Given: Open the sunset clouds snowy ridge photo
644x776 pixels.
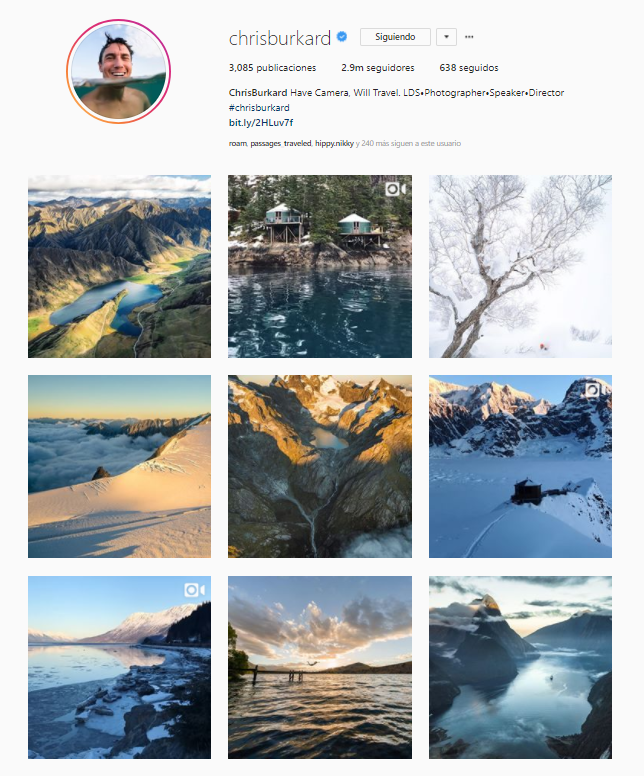Looking at the screenshot, I should tap(119, 466).
